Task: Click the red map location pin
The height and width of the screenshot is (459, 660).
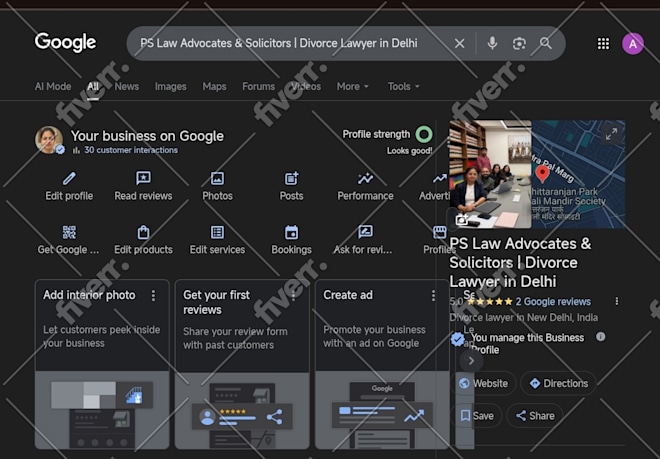Action: tap(543, 173)
